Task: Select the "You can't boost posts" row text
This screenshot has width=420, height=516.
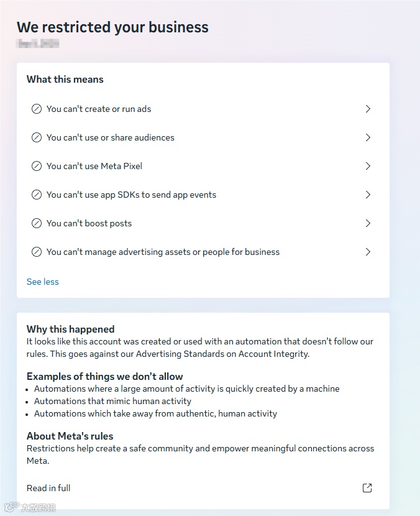Action: pos(89,223)
